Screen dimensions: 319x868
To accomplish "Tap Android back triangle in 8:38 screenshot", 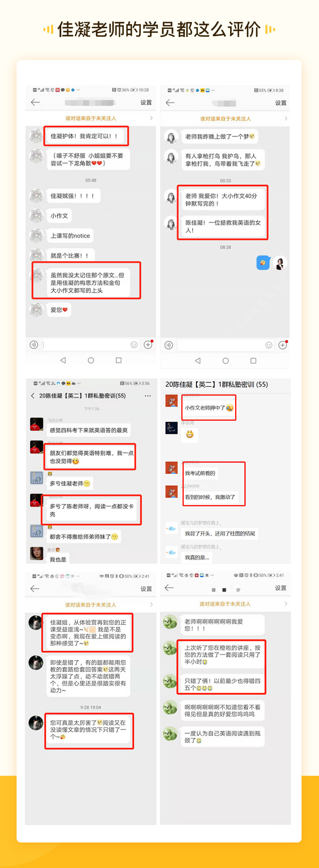I will tap(198, 361).
